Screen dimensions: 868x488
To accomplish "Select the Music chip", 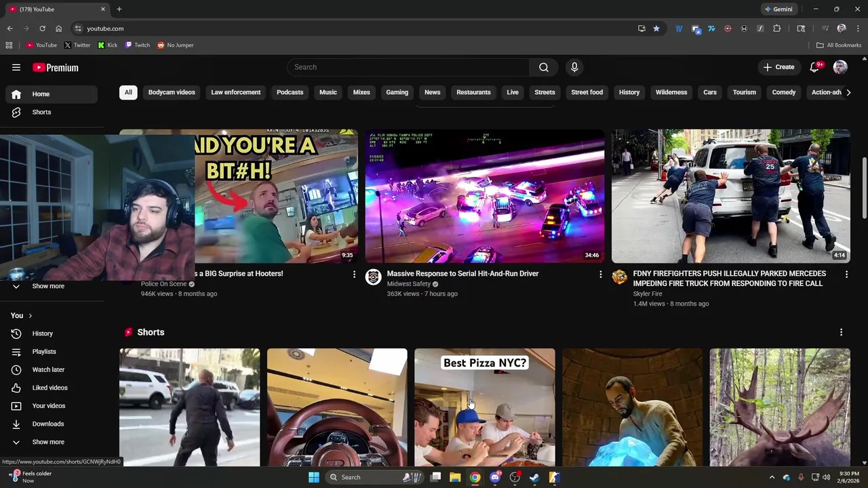I will pos(328,92).
